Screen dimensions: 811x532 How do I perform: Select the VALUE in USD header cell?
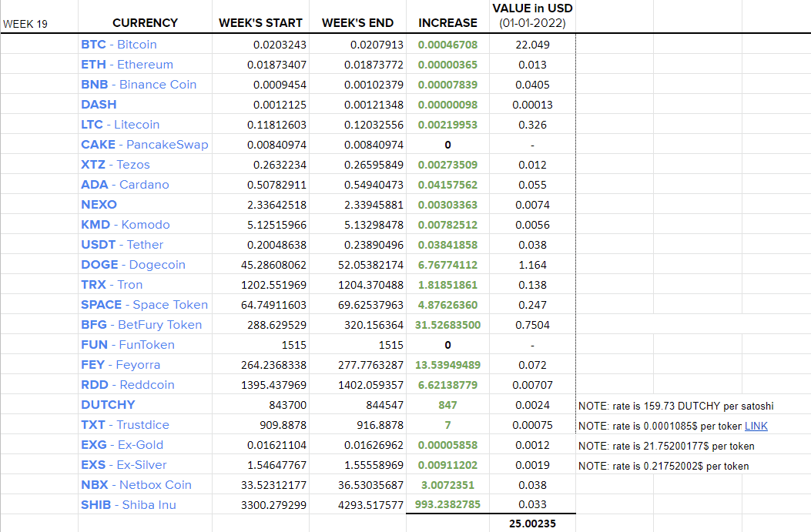tap(532, 15)
